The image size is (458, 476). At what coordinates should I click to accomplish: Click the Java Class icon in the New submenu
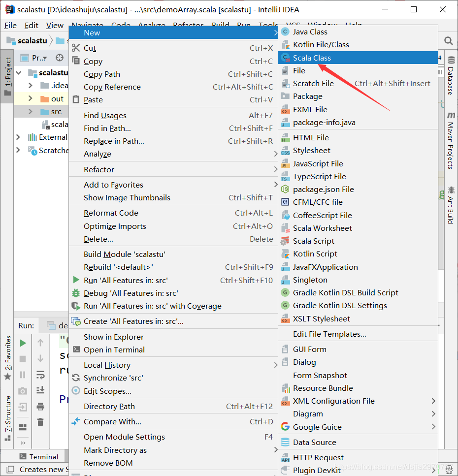pyautogui.click(x=285, y=32)
